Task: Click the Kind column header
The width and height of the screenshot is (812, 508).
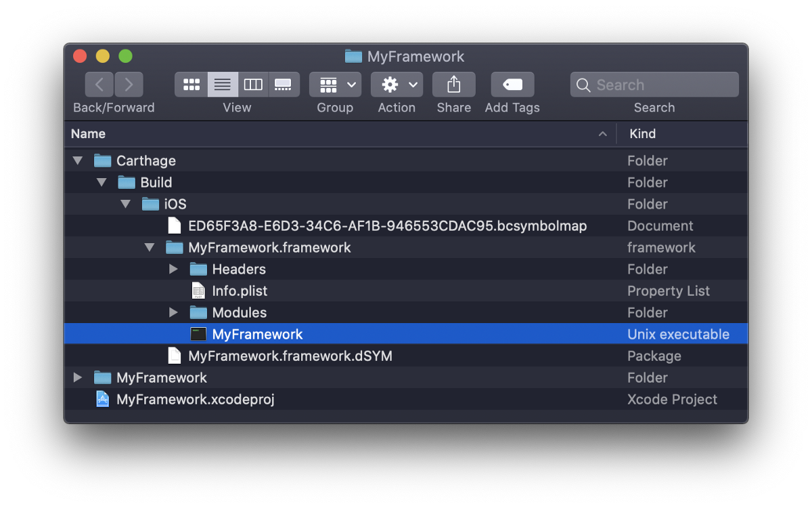Action: [642, 133]
